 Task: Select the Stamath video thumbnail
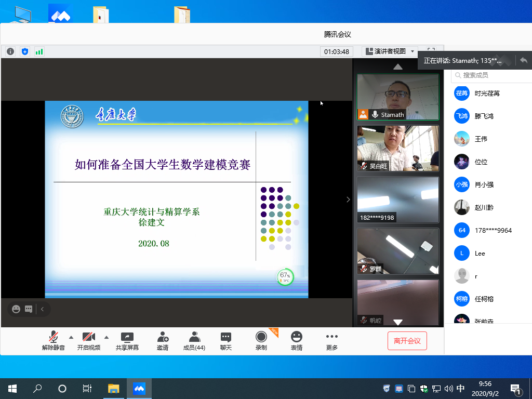click(x=398, y=97)
